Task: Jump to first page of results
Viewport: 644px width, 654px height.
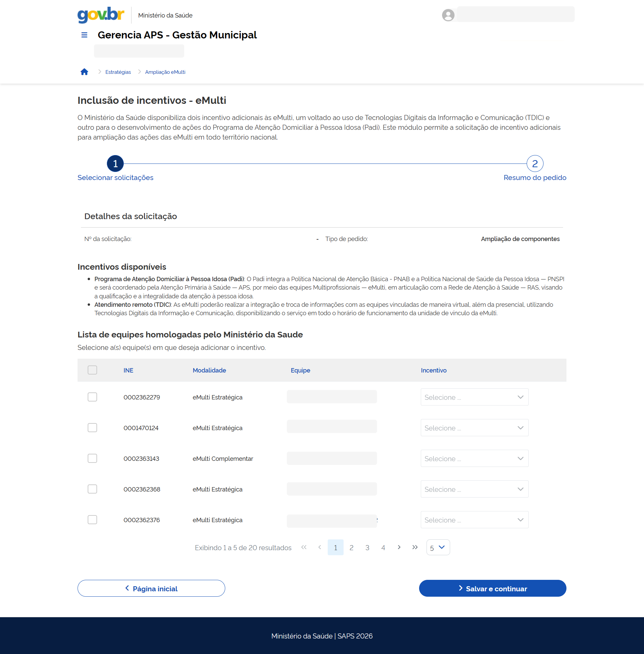Action: [304, 547]
